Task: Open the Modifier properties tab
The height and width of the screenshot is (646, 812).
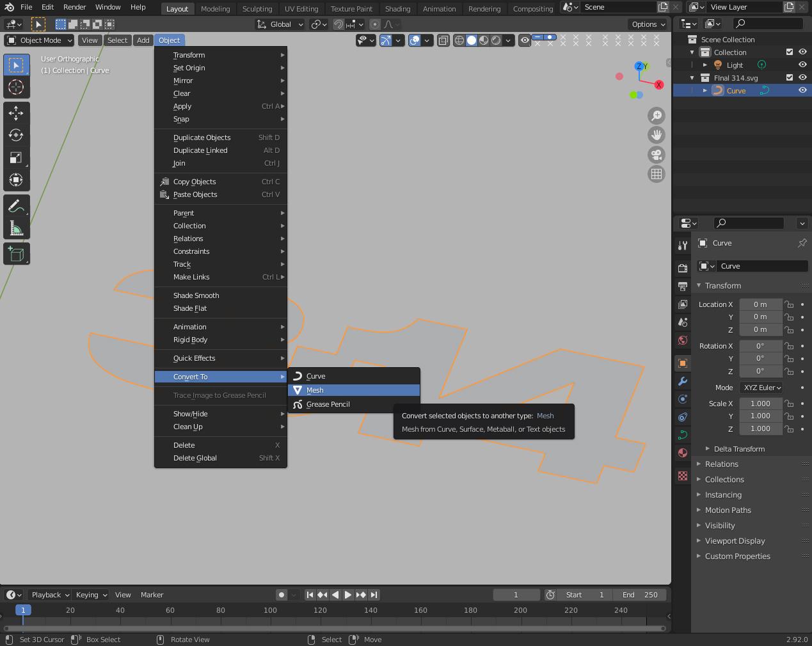Action: tap(682, 381)
